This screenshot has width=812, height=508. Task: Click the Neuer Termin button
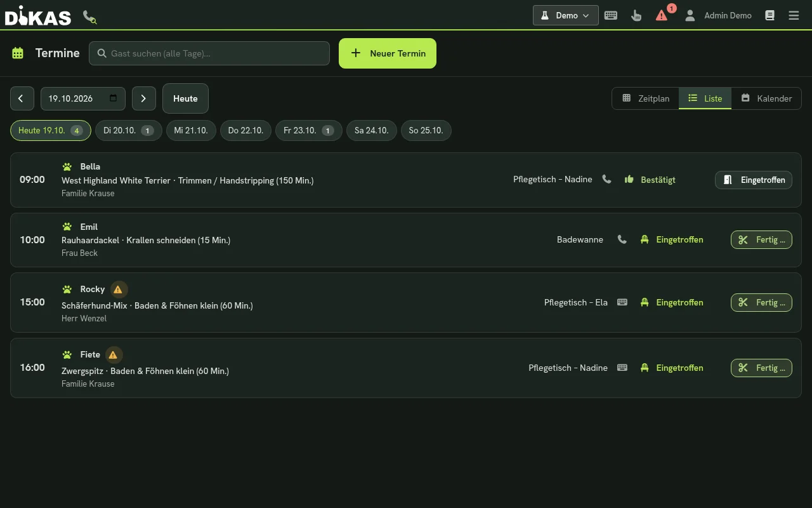click(388, 53)
